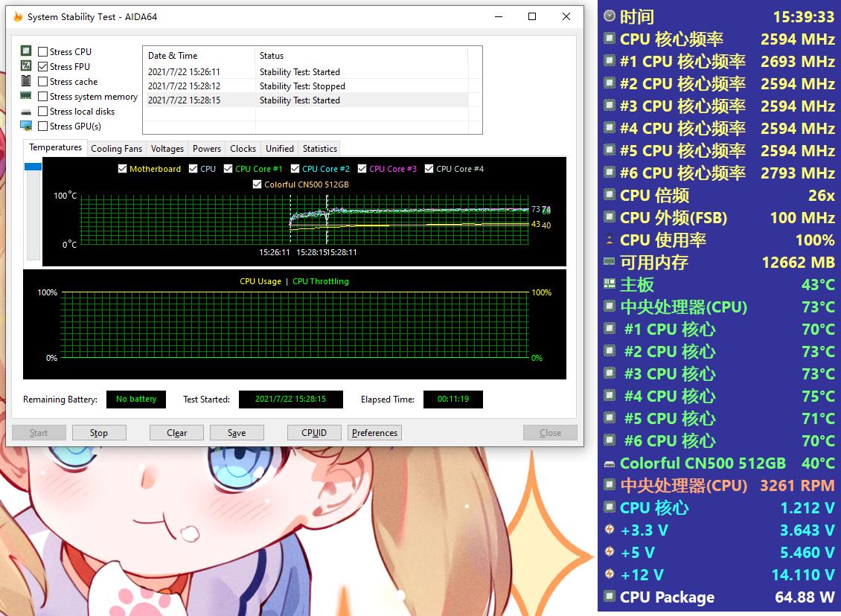
Task: Click the AIDA64 flame icon in title bar
Action: pyautogui.click(x=19, y=16)
